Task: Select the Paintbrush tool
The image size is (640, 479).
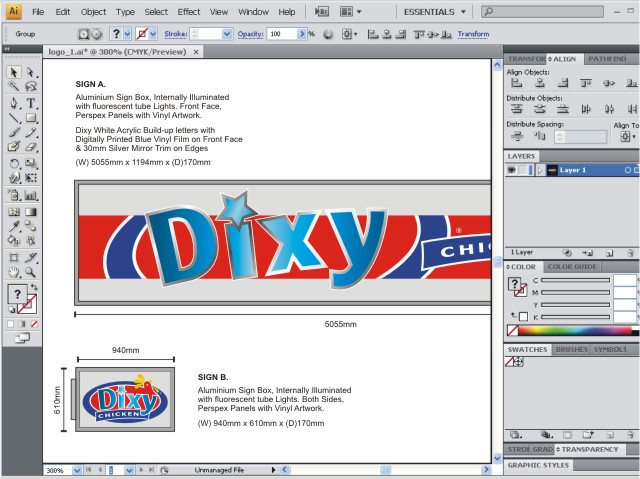Action: [x=13, y=133]
